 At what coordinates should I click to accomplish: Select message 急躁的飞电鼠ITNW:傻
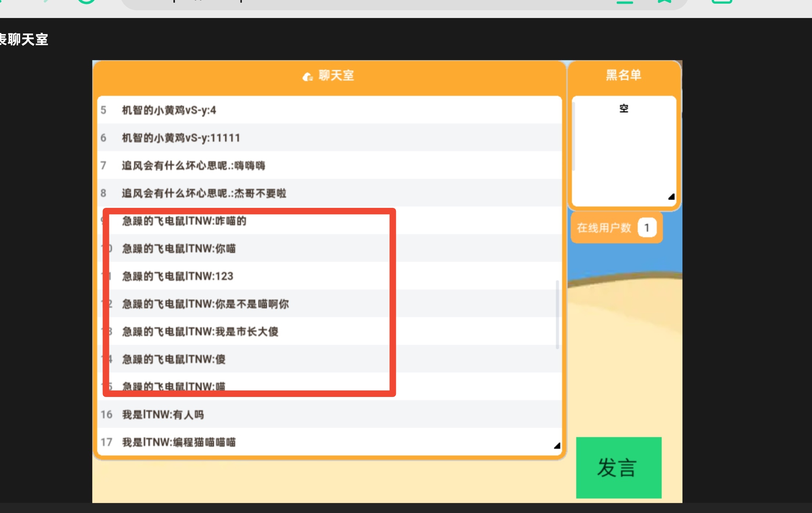pos(329,359)
